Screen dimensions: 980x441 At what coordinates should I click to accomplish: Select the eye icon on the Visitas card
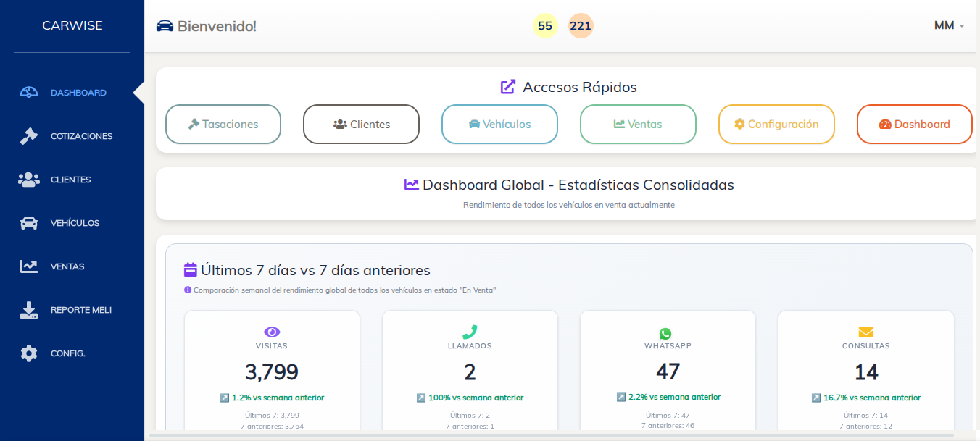pyautogui.click(x=272, y=332)
